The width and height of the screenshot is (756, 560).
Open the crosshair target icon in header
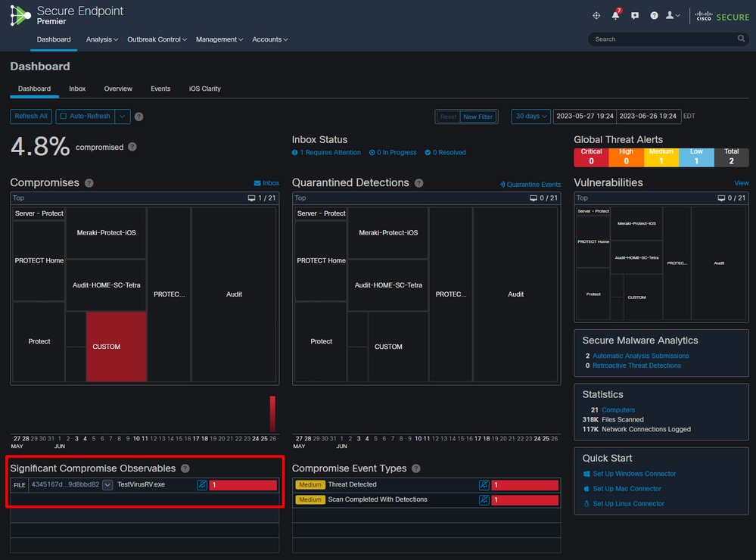(596, 15)
